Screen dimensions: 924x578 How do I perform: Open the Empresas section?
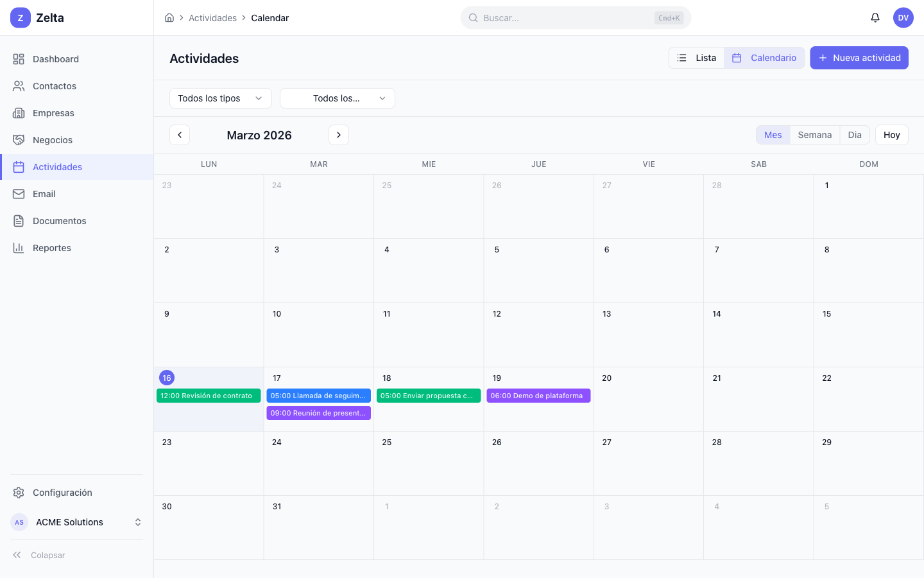click(x=53, y=112)
